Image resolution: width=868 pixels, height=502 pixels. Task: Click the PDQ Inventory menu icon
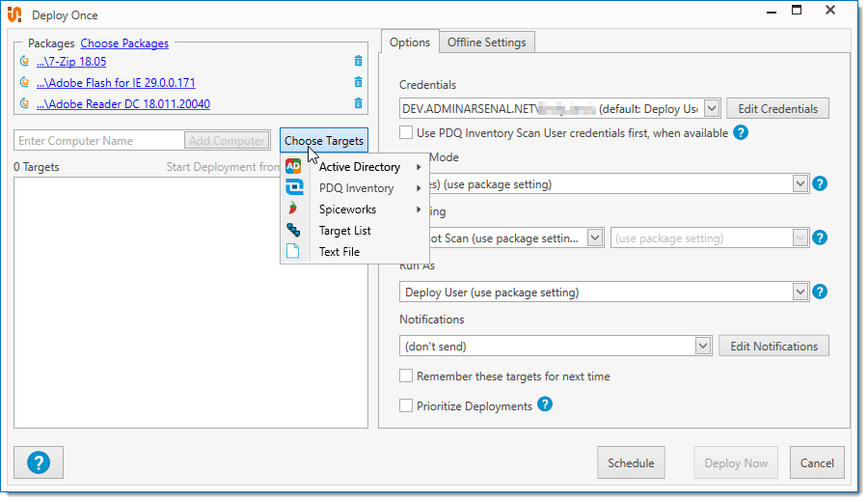294,188
